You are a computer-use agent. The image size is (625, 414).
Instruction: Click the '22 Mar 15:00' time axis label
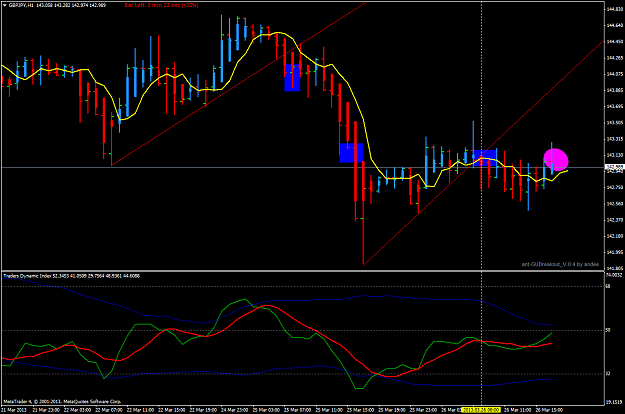point(172,410)
